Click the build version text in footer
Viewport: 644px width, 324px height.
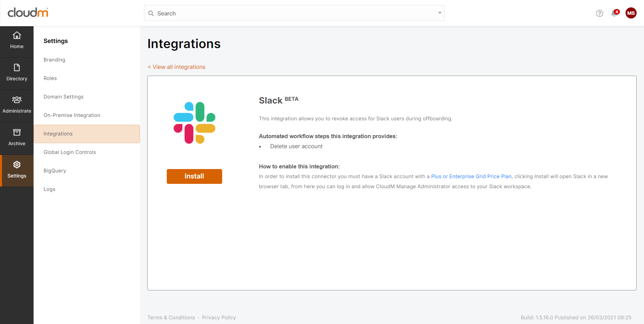tap(576, 318)
